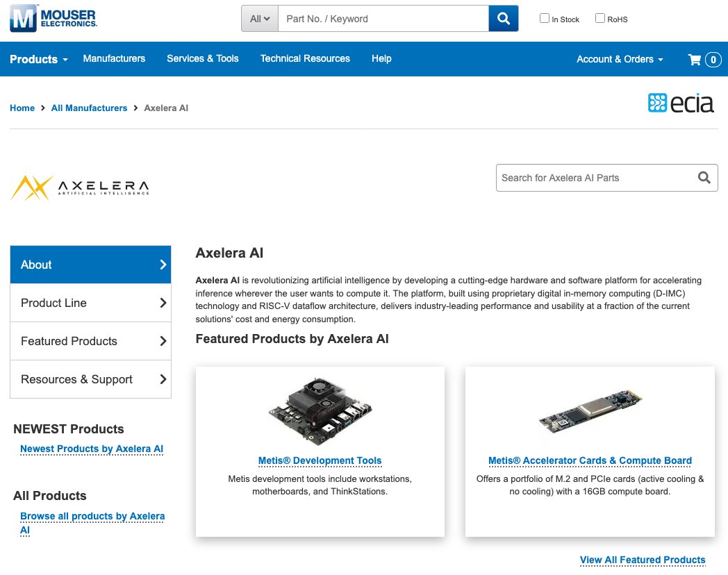Go to All Manufacturers breadcrumb link
728x575 pixels.
point(89,108)
